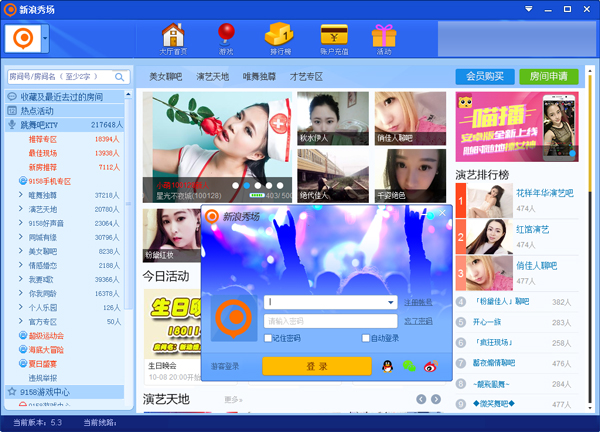Expand the 你我同龄 category
This screenshot has width=600, height=432.
[x=21, y=293]
